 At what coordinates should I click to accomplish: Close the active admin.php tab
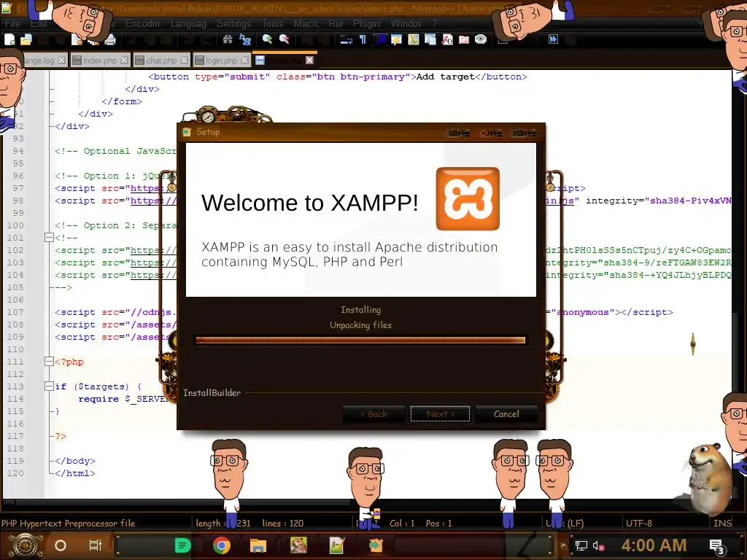(x=309, y=60)
